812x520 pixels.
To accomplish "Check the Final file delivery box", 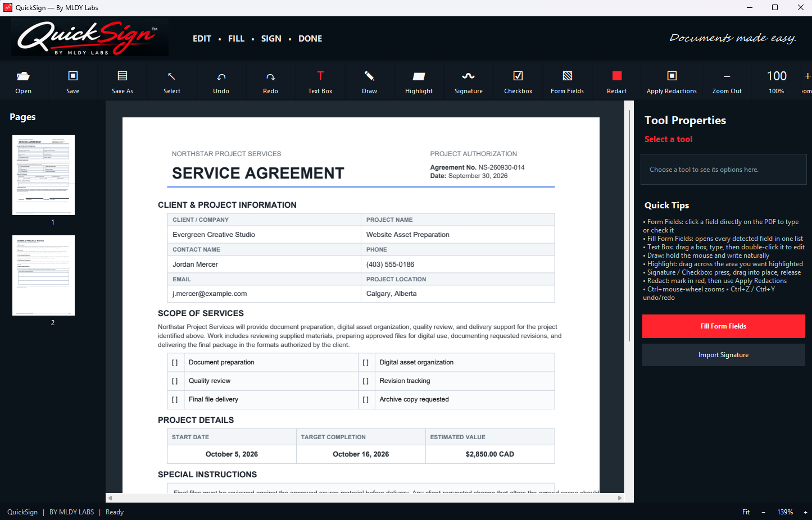I will point(175,400).
